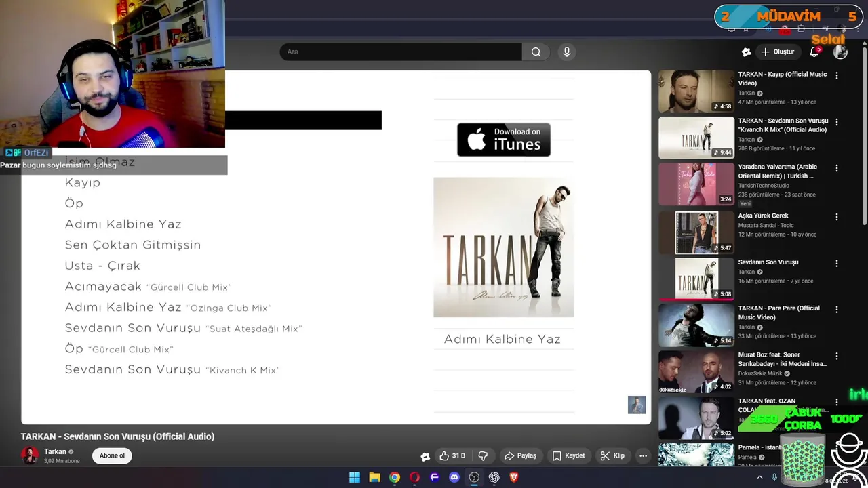The height and width of the screenshot is (488, 868).
Task: Subscribe with Abone ol button
Action: (113, 456)
